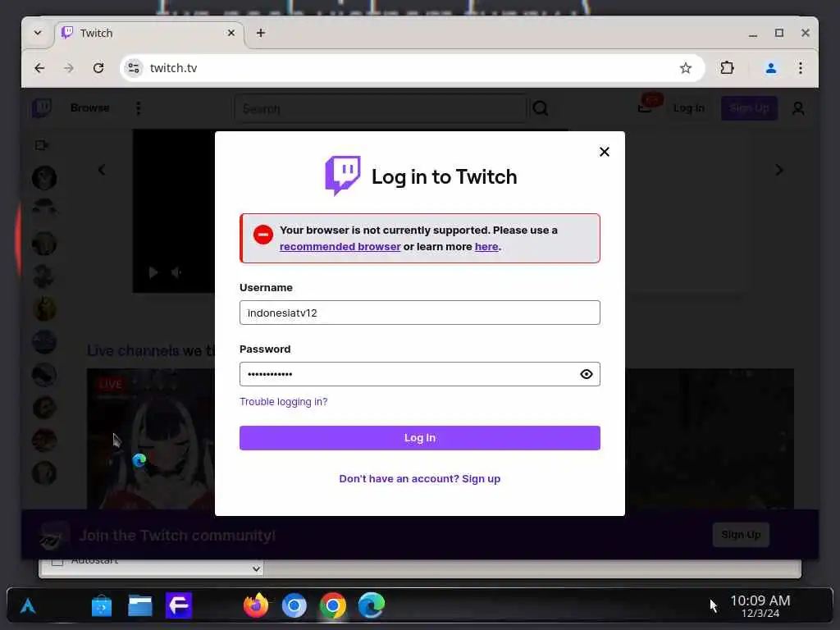Close the Log in to Twitch dialog

coord(605,152)
